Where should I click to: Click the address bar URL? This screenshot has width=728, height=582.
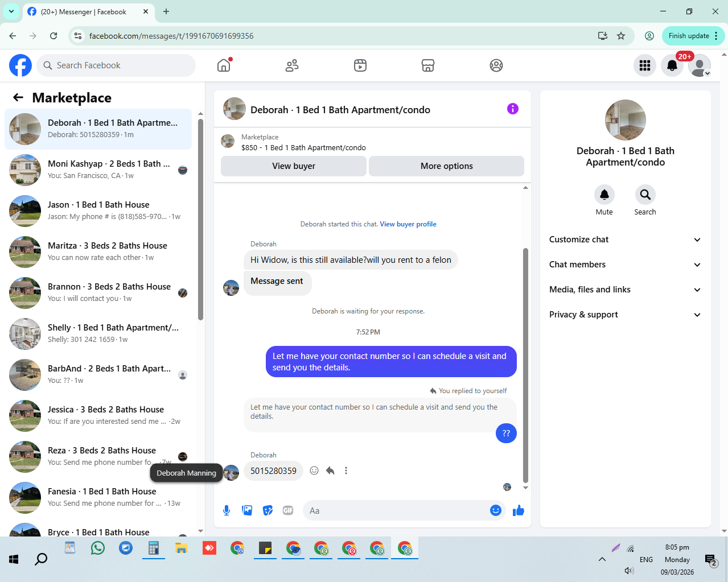click(171, 36)
